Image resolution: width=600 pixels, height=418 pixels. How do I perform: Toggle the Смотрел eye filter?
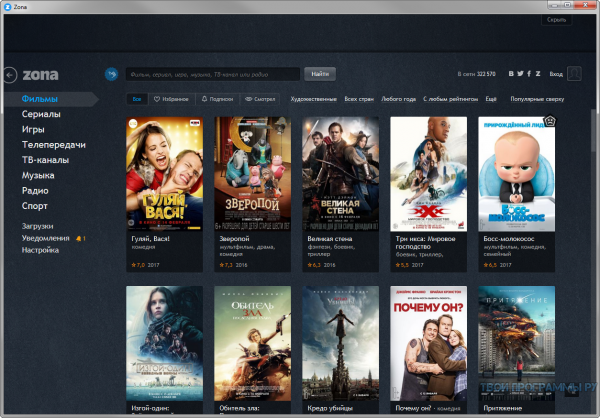click(x=260, y=99)
